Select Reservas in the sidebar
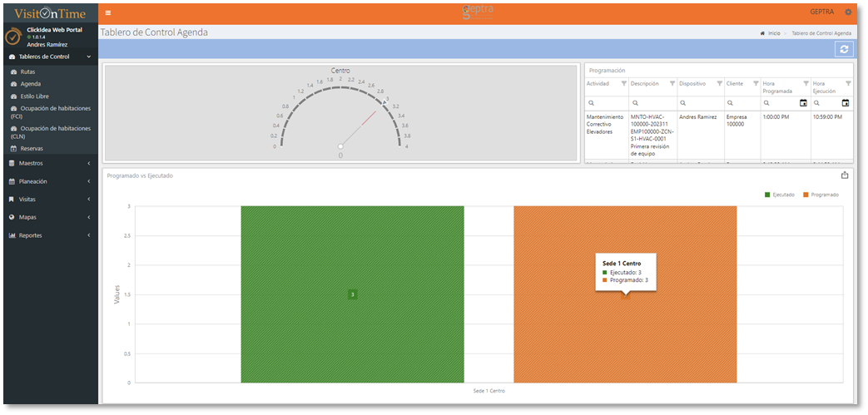Screen dimensions: 868x415 (x=32, y=148)
